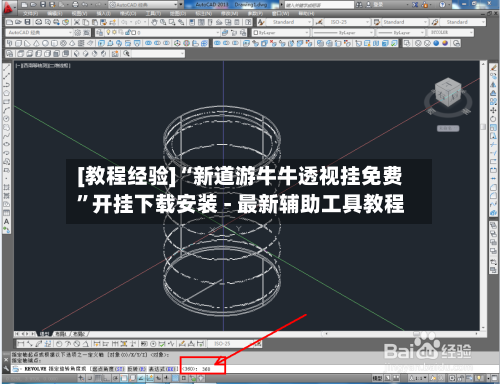Select the multiline Text A tool
Viewport: 500px width, 384px height.
tap(6, 222)
